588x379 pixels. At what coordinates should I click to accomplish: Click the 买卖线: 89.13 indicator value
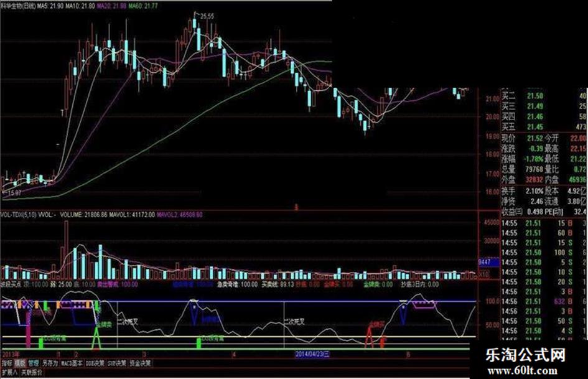pyautogui.click(x=278, y=284)
